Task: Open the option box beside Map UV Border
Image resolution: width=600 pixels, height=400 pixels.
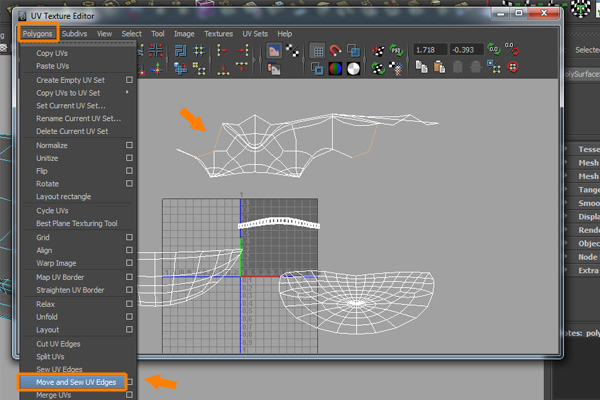Action: point(129,276)
